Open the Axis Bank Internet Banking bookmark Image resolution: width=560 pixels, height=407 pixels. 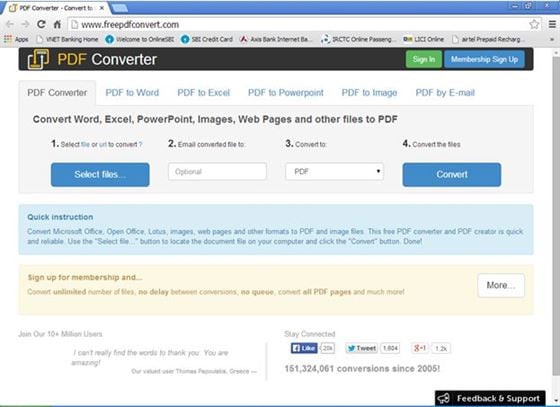pyautogui.click(x=276, y=39)
